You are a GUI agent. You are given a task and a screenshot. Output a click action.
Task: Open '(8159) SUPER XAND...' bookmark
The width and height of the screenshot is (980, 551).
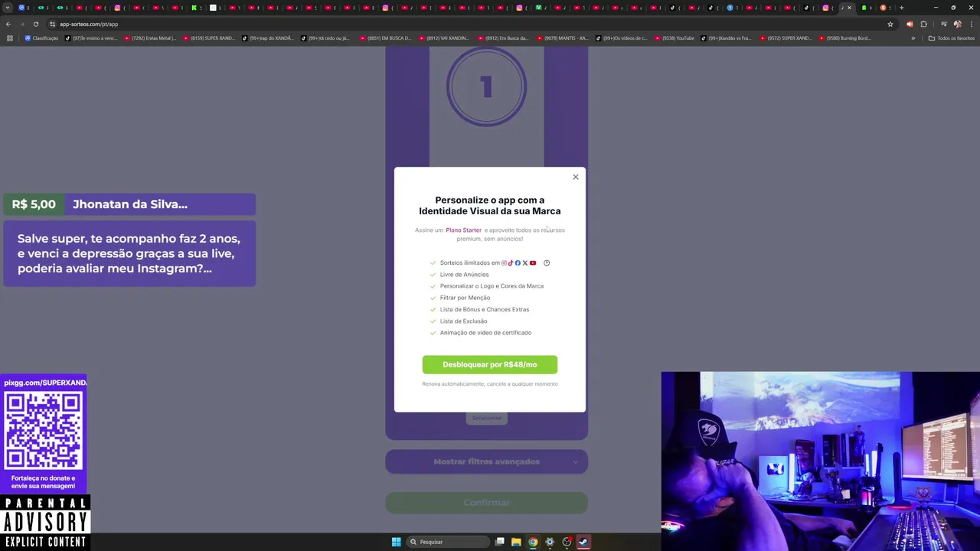point(209,37)
